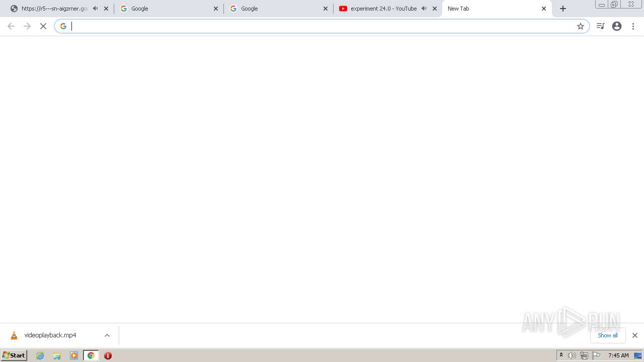This screenshot has width=644, height=362.
Task: Close the downloads bar
Action: click(x=635, y=335)
